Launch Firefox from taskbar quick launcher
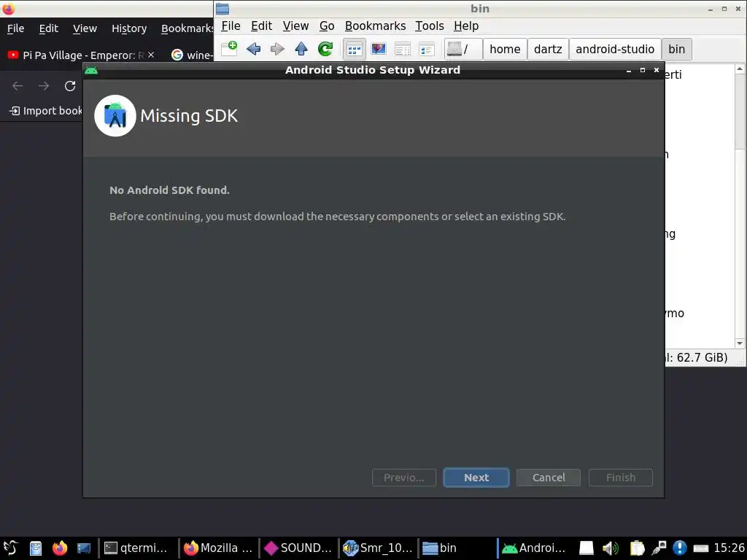 tap(60, 548)
